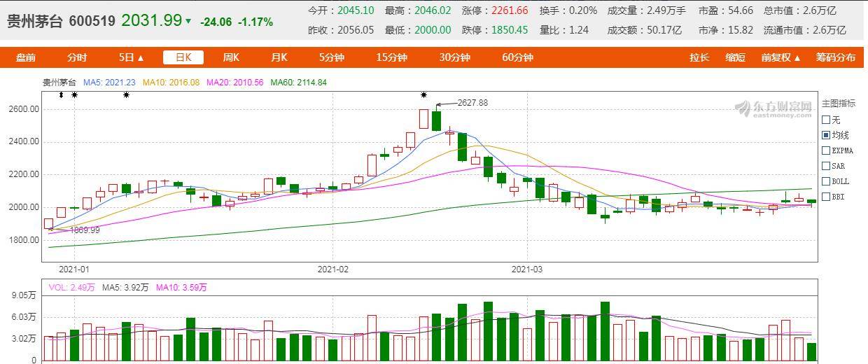Click the VOL: 2.49万 volume label
Image resolution: width=868 pixels, height=364 pixels.
tap(71, 287)
